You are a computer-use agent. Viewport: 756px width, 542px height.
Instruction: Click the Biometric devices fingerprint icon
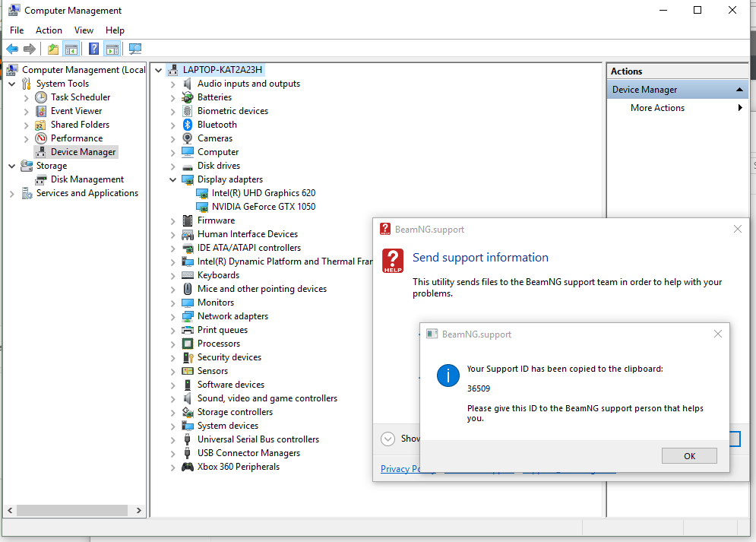188,111
